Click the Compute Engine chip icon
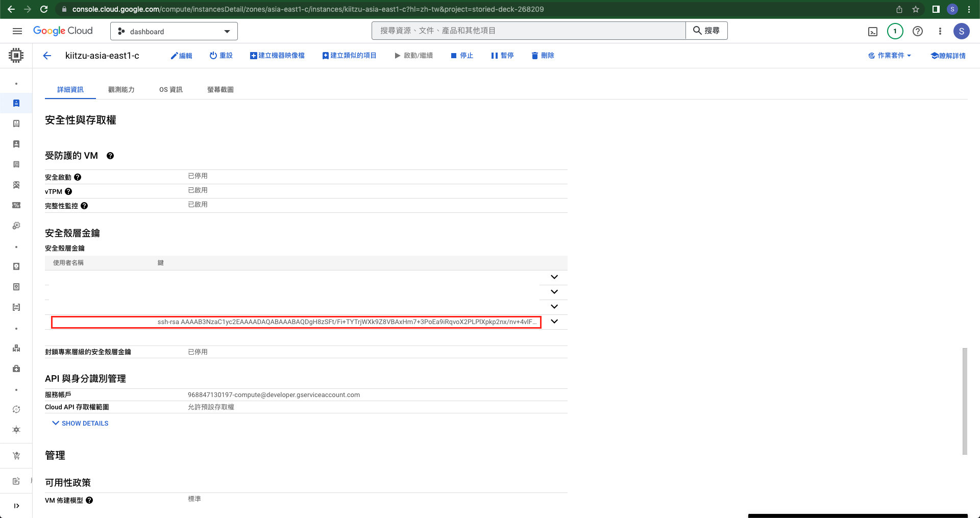 click(x=16, y=55)
